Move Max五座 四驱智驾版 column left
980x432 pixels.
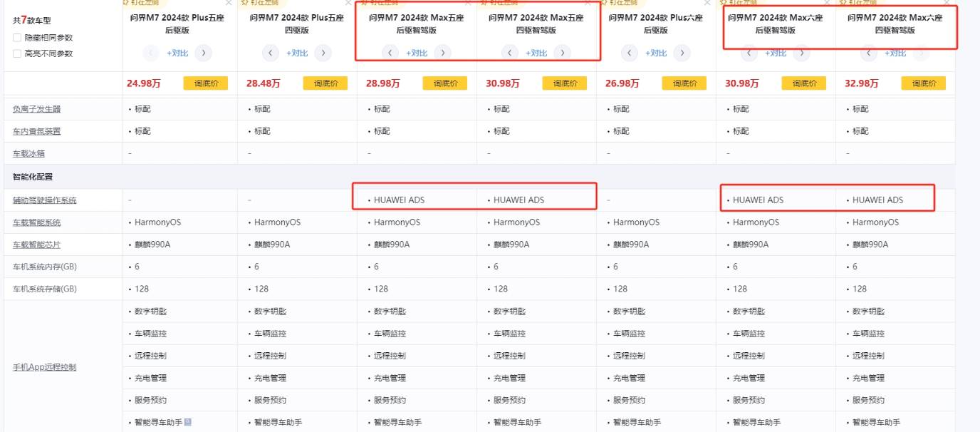[510, 52]
